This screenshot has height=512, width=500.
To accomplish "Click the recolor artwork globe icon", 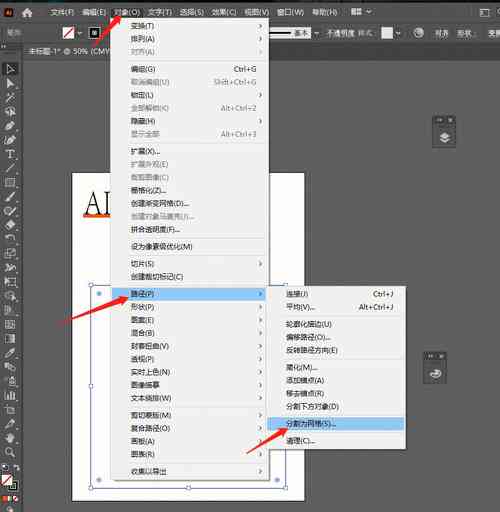I will click(x=419, y=33).
